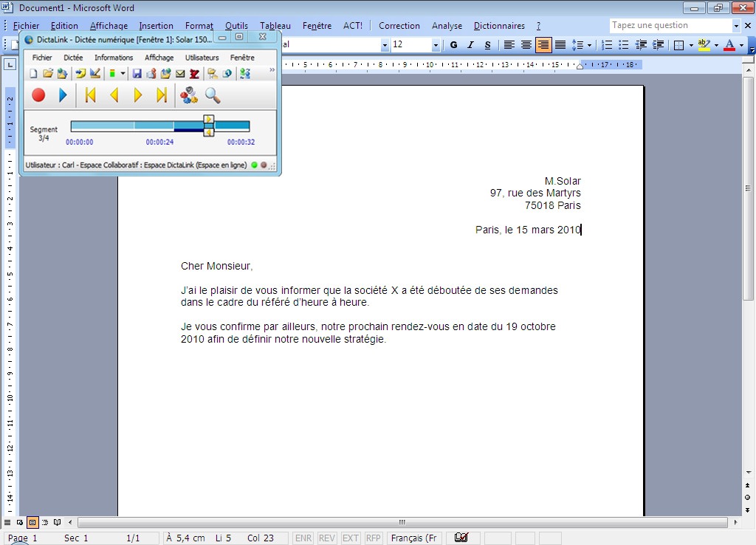Viewport: 756px width, 545px height.
Task: Expand the font color dropdown arrow
Action: 742,45
